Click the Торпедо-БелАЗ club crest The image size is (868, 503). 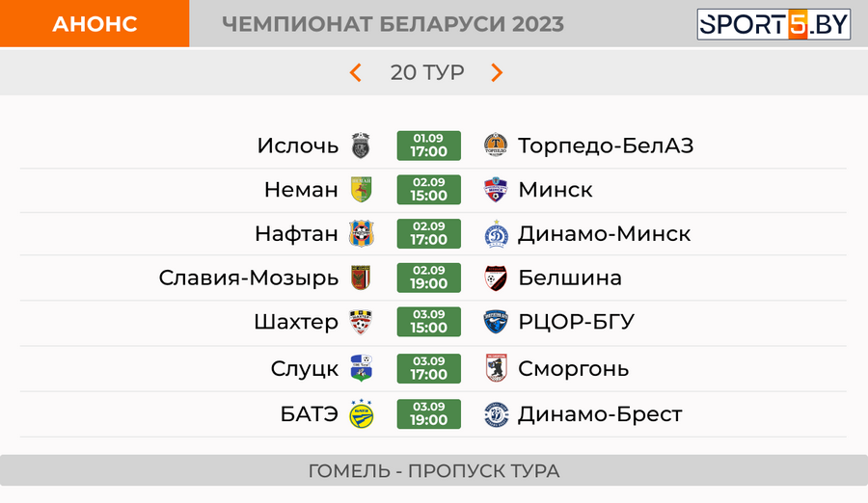point(496,145)
